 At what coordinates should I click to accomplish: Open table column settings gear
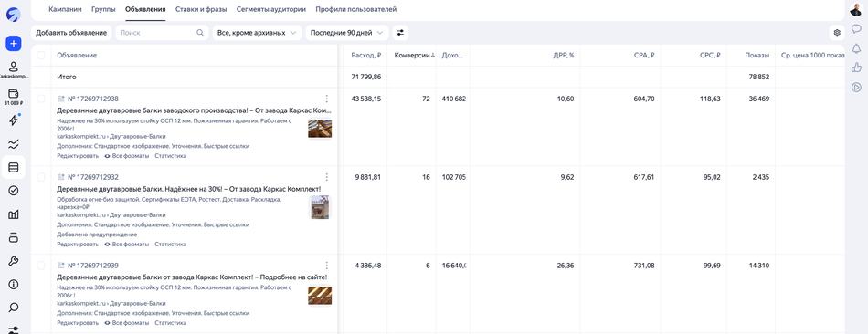click(837, 33)
